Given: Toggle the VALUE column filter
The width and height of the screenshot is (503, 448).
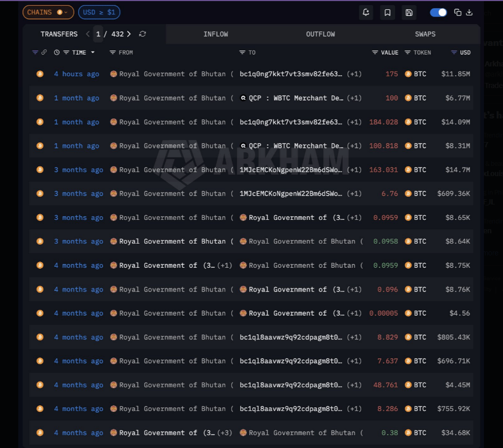Looking at the screenshot, I should pyautogui.click(x=375, y=52).
